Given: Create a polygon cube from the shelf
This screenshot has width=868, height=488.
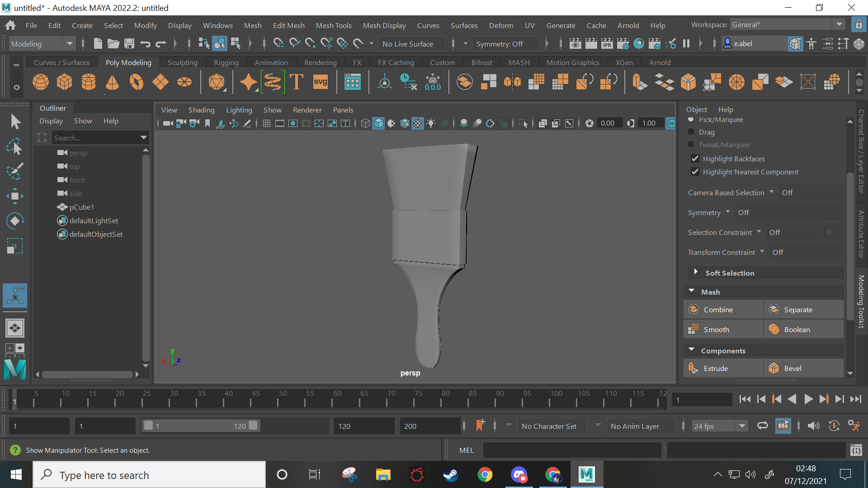Looking at the screenshot, I should [x=65, y=82].
